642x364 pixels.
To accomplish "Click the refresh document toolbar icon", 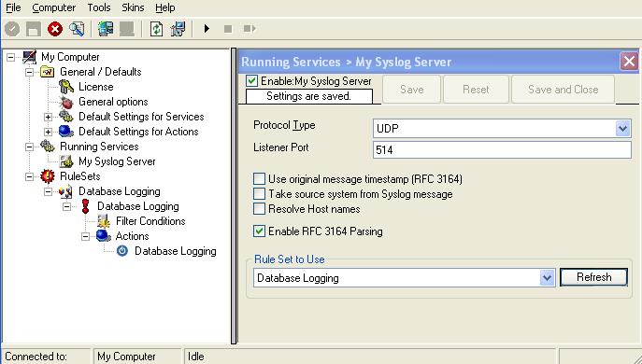I will [x=156, y=29].
